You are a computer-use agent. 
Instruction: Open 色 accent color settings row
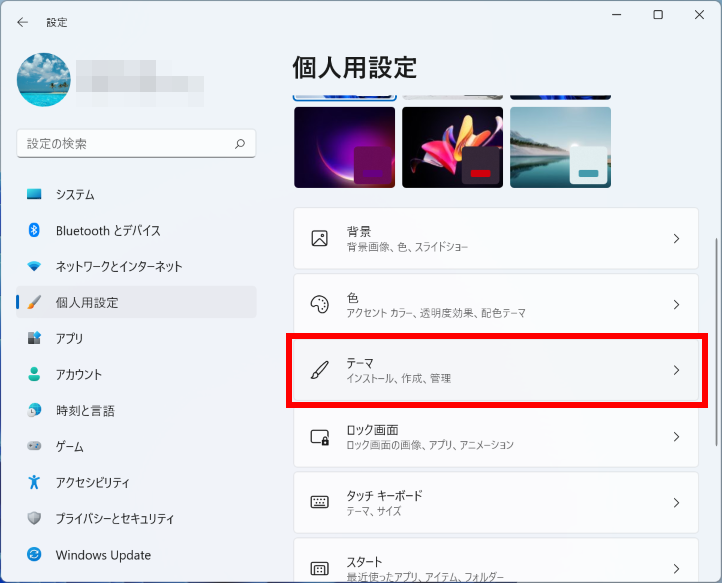(496, 304)
